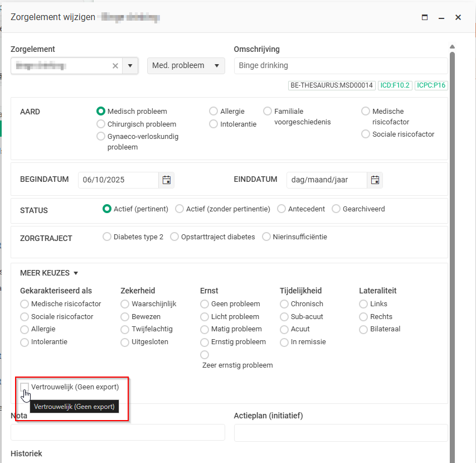Select the Chirurgisch probleem radio button
Viewport: 476px width, 463px height.
click(x=101, y=124)
